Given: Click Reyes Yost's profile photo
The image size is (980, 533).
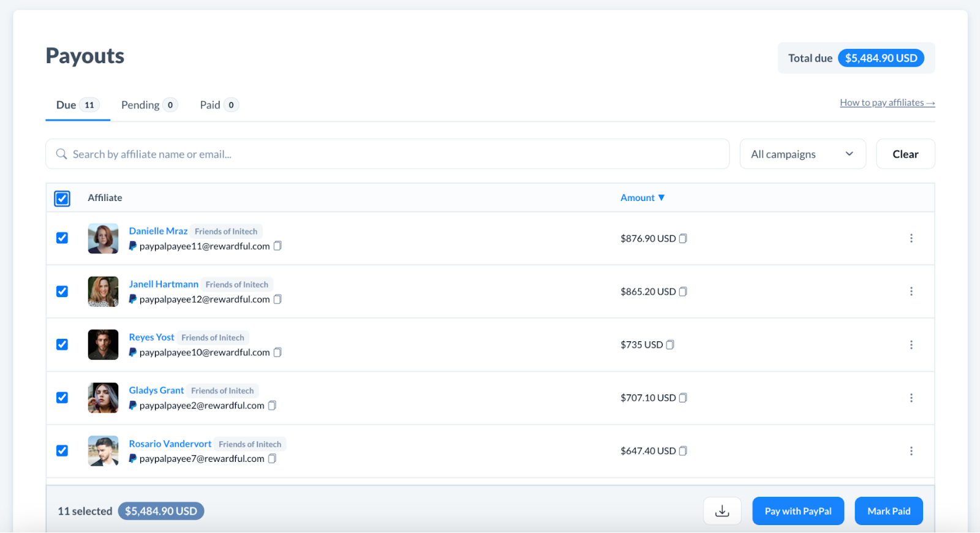Looking at the screenshot, I should click(x=103, y=345).
